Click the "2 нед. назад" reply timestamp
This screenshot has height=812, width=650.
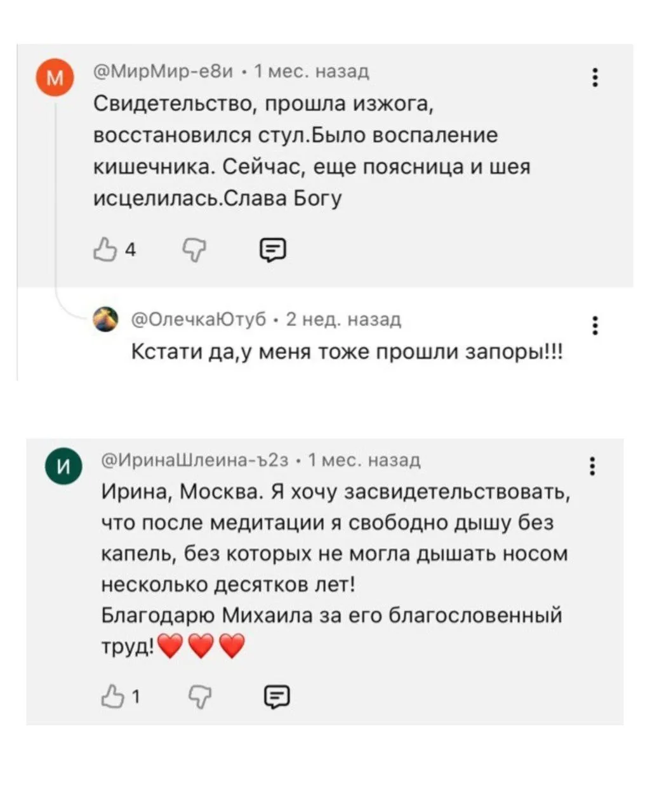[343, 318]
